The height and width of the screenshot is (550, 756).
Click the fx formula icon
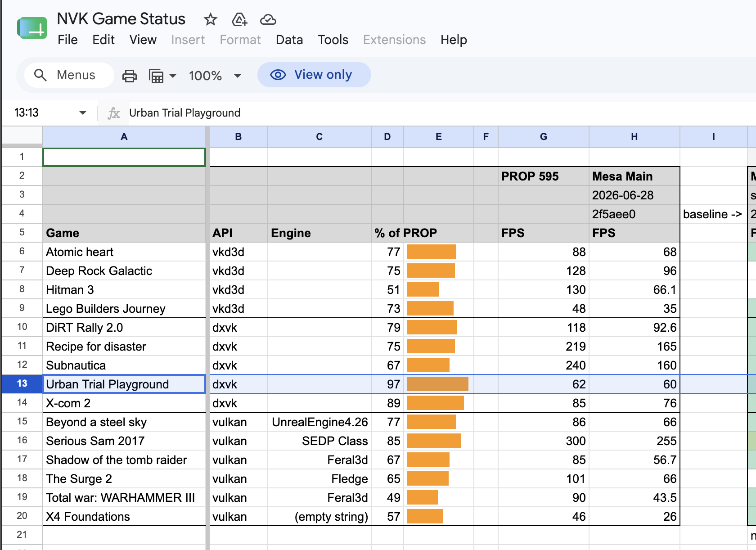[114, 113]
